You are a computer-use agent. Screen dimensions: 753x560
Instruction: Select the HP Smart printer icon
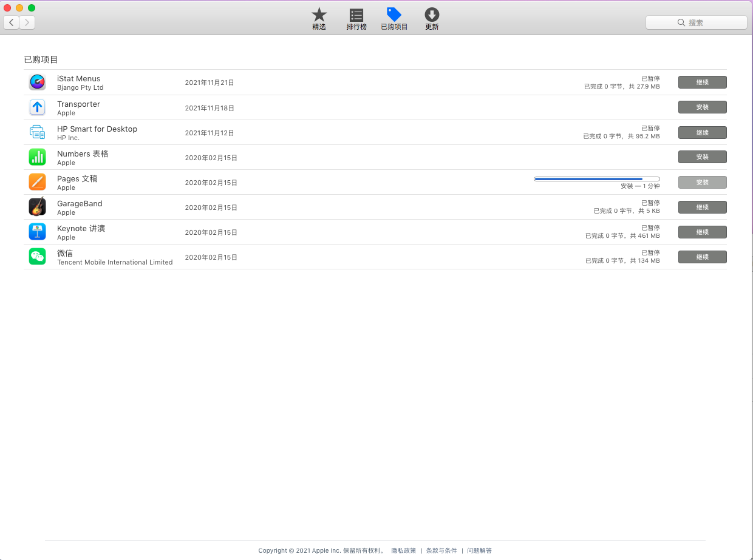click(37, 132)
